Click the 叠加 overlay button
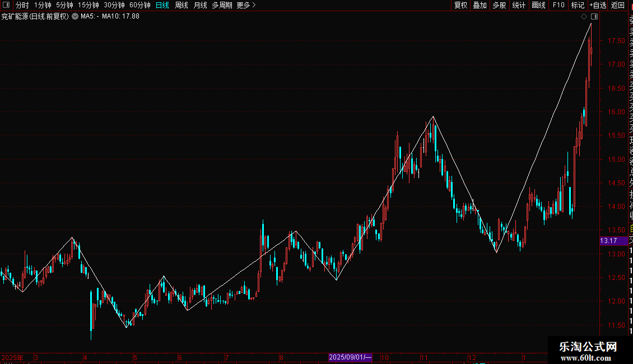 click(480, 5)
